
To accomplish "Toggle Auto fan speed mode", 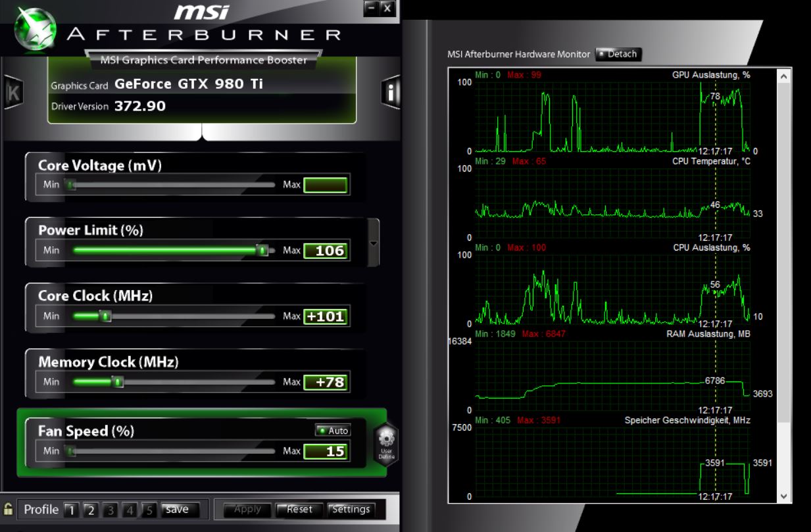I will tap(333, 431).
